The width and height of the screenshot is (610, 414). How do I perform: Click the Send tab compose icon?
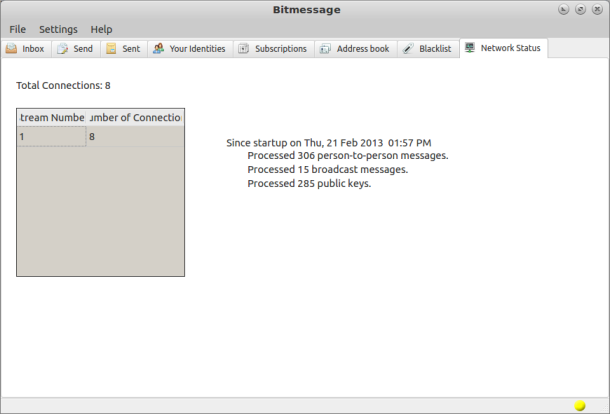62,49
